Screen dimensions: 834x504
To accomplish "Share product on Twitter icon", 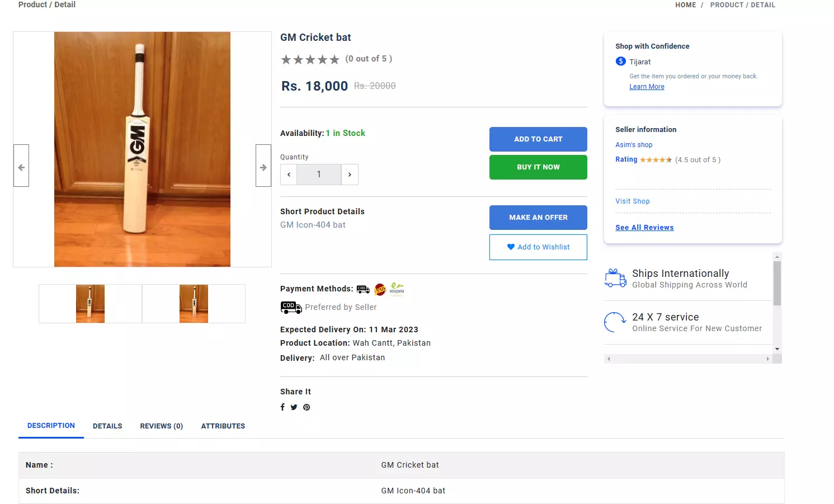I will (x=294, y=407).
